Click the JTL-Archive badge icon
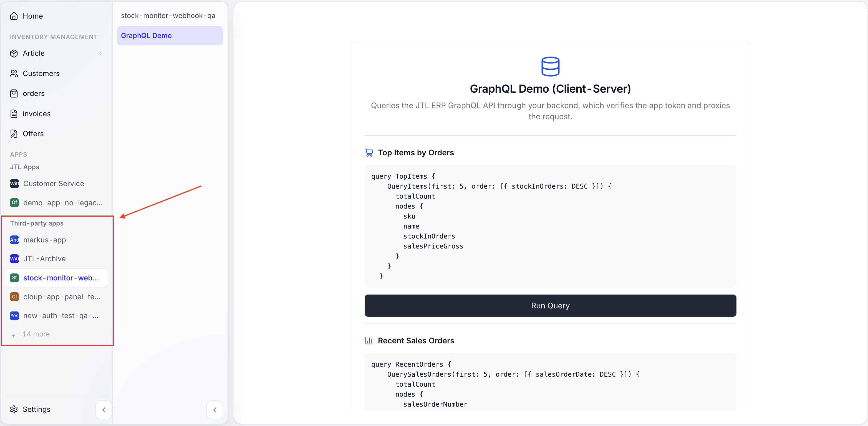This screenshot has height=426, width=868. [x=14, y=259]
